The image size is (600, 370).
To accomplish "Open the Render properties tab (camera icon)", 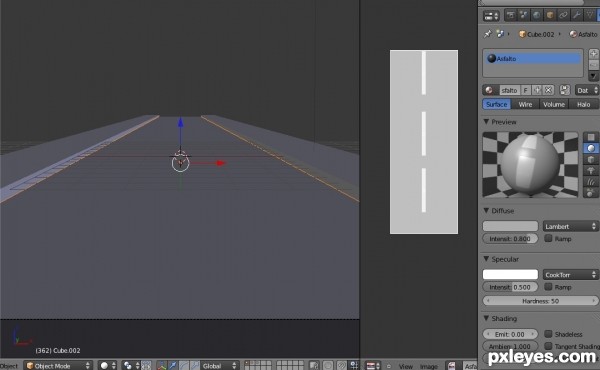I will coord(510,15).
